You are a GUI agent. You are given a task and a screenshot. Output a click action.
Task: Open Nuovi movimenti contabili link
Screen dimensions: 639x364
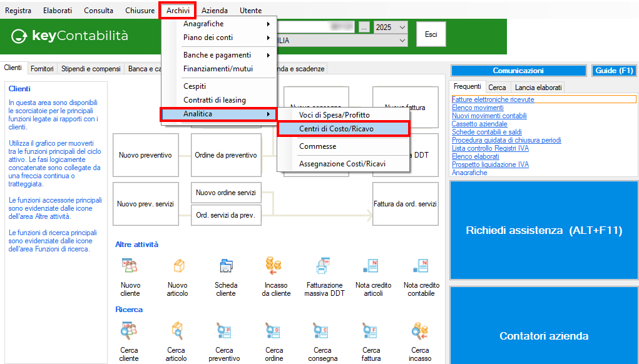(489, 116)
